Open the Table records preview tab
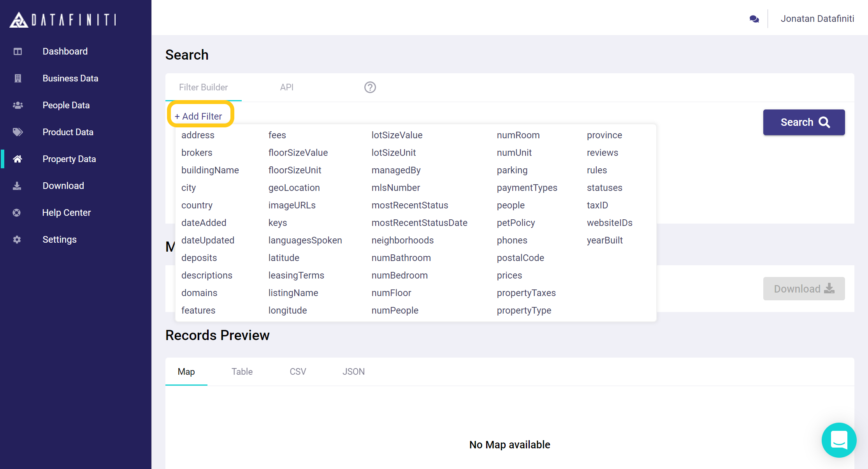The image size is (868, 469). [x=242, y=372]
